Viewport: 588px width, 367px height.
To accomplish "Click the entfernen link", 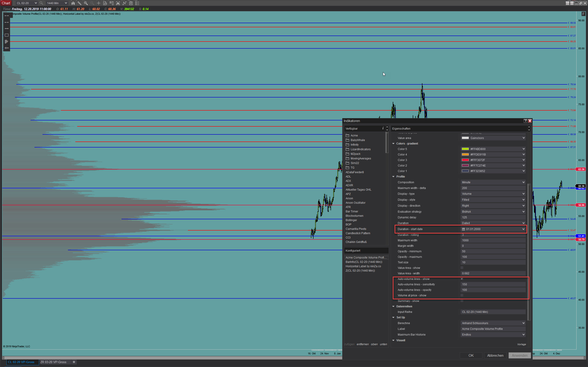I will pos(362,344).
